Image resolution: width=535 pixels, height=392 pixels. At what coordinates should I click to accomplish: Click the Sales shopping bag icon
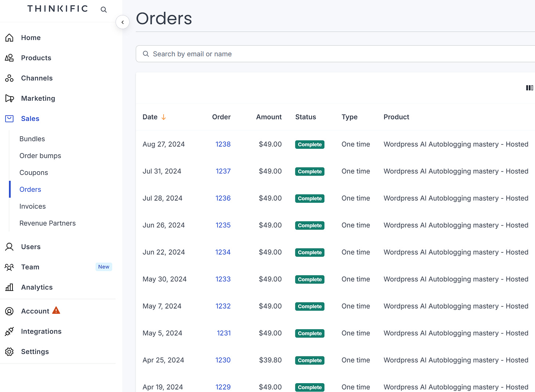tap(9, 118)
